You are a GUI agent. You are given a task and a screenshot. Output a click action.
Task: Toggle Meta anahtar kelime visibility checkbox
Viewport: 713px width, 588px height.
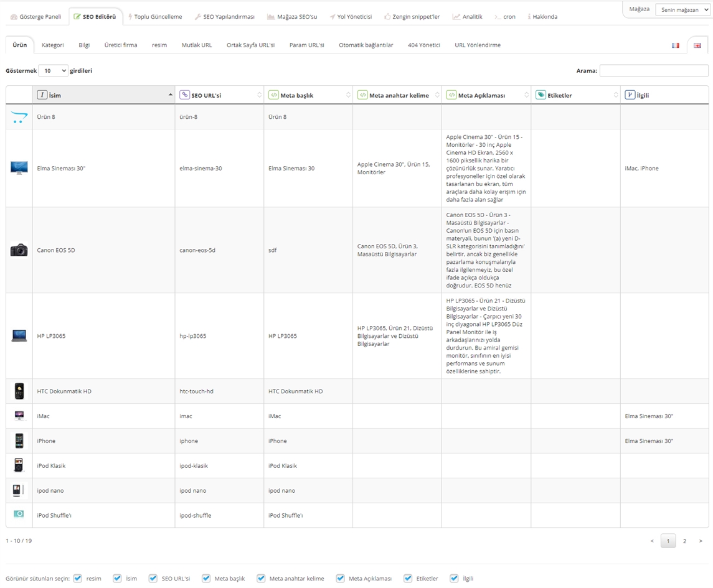coord(260,578)
